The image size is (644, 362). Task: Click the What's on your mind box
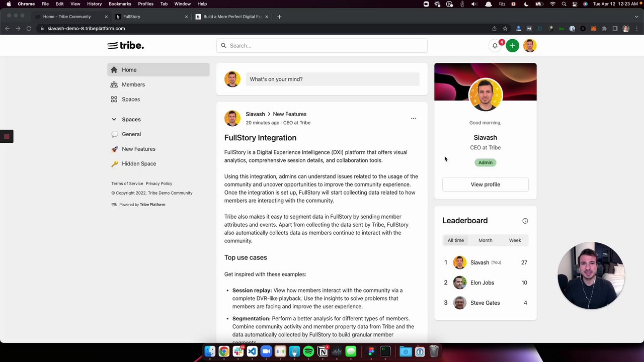click(x=333, y=79)
